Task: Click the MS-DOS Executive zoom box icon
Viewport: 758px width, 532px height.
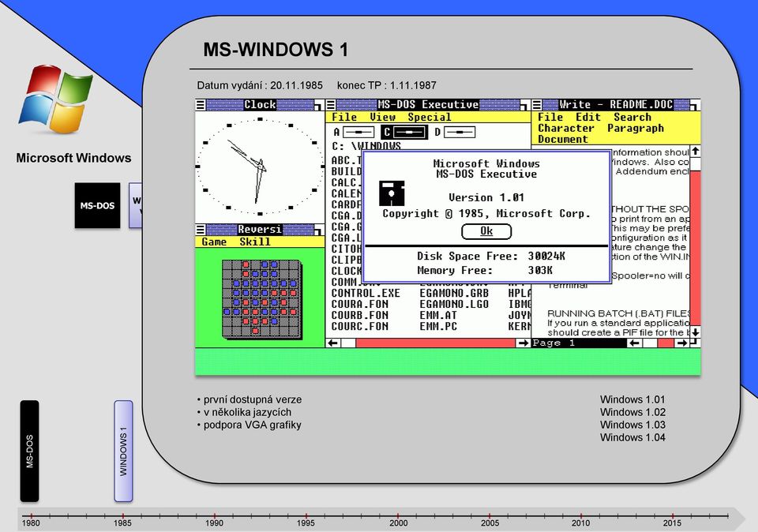Action: (525, 105)
